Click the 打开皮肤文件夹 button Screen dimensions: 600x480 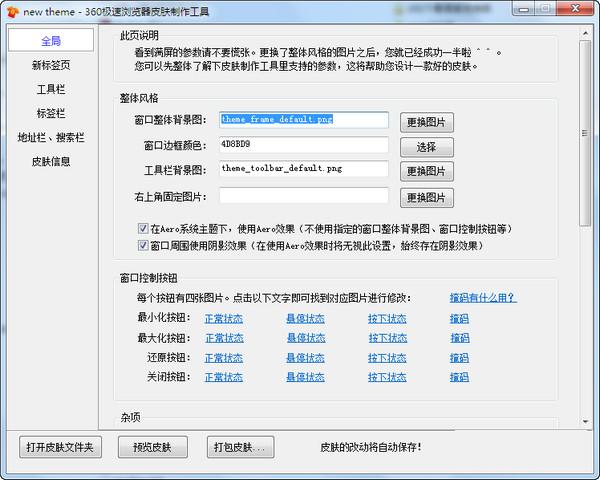click(x=60, y=447)
